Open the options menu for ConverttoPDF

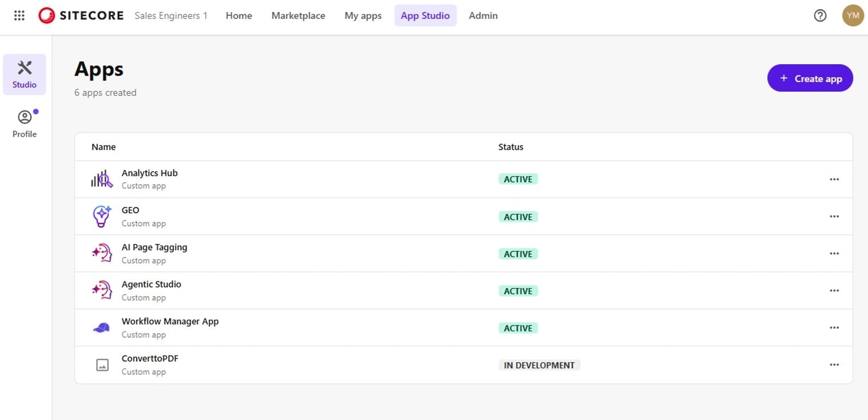(834, 364)
